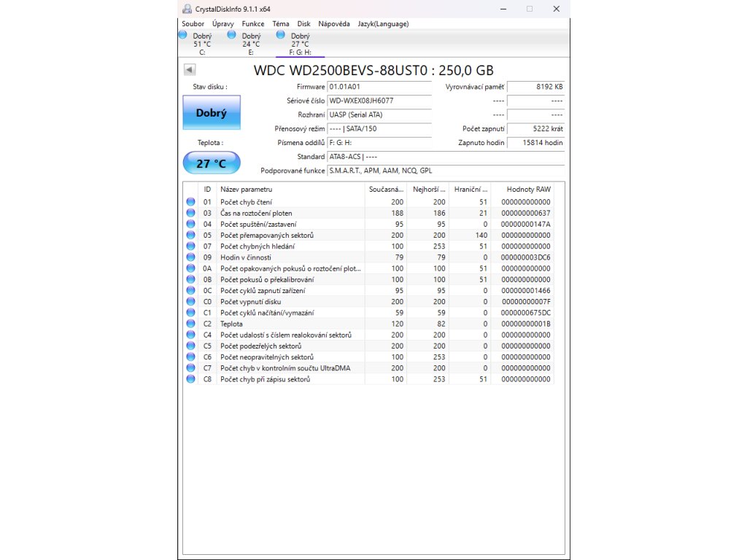747x560 pixels.
Task: Click the 27 °C temperature button
Action: click(x=212, y=163)
